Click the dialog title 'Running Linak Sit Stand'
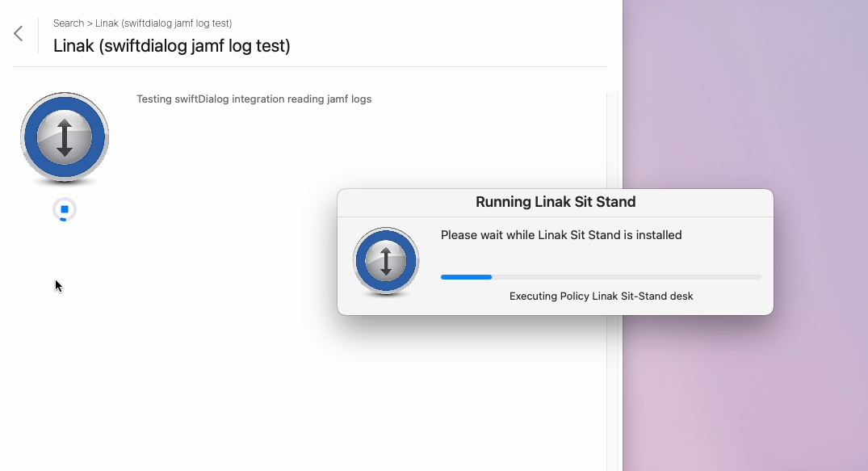 click(556, 202)
